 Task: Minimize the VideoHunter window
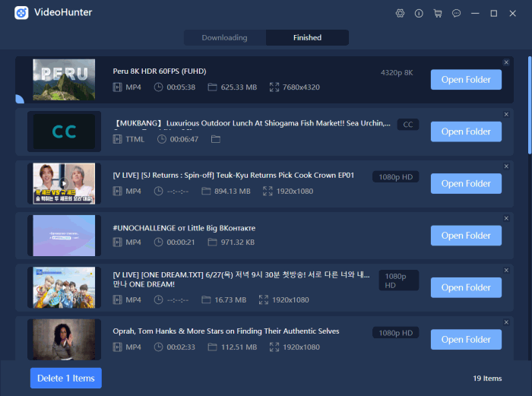[475, 13]
